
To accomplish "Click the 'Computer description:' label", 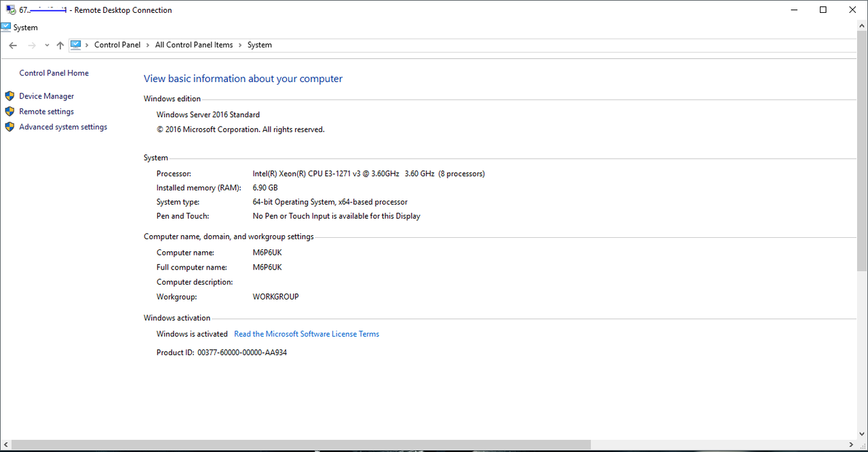I will [x=195, y=282].
